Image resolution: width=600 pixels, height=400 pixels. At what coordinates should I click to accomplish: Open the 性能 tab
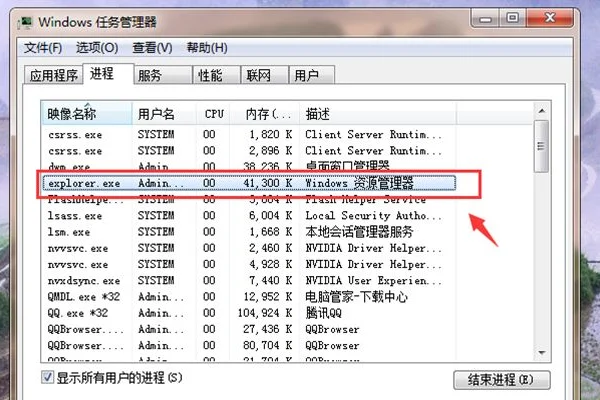coord(217,75)
